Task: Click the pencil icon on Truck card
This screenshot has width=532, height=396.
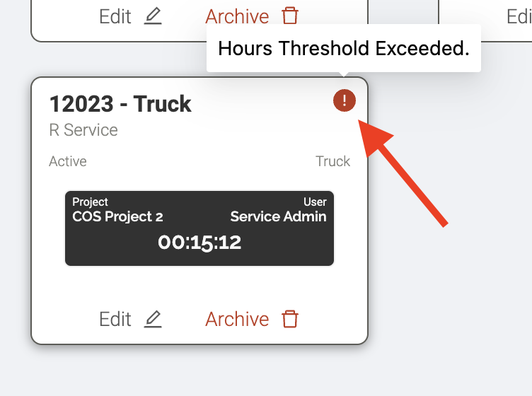Action: click(x=153, y=319)
